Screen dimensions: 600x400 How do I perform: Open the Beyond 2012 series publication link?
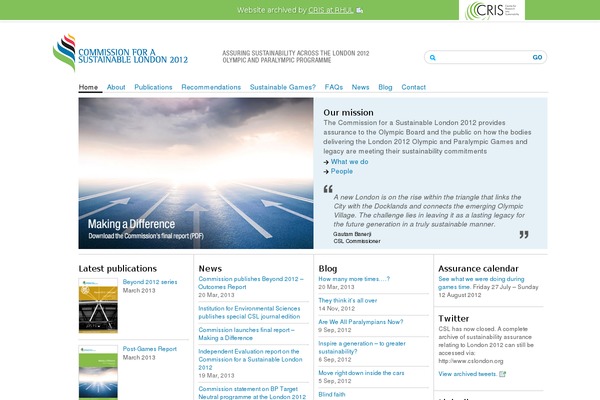click(150, 282)
